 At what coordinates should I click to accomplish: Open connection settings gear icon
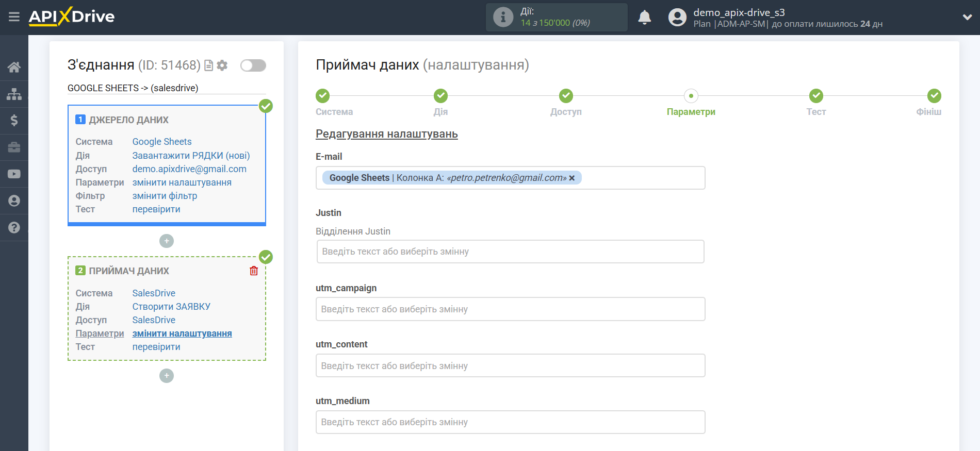click(x=222, y=65)
